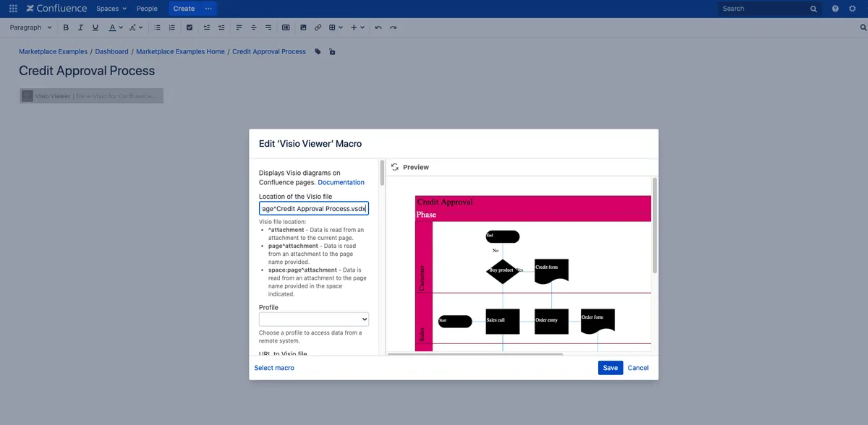Click the preview horizontal scrollbar
The height and width of the screenshot is (425, 868).
click(475, 354)
